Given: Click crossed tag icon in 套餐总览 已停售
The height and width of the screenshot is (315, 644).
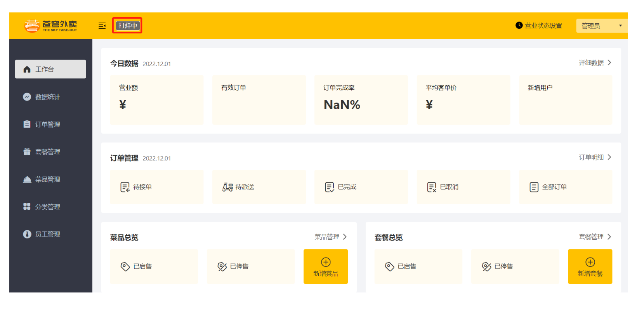Looking at the screenshot, I should (x=486, y=266).
